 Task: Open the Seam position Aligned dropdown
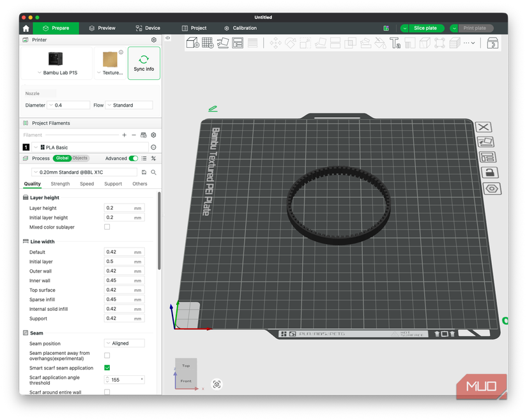[x=125, y=343]
